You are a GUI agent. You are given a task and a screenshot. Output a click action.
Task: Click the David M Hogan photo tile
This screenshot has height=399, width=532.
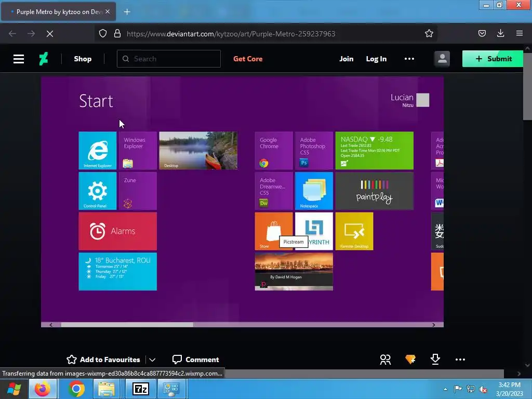(294, 271)
